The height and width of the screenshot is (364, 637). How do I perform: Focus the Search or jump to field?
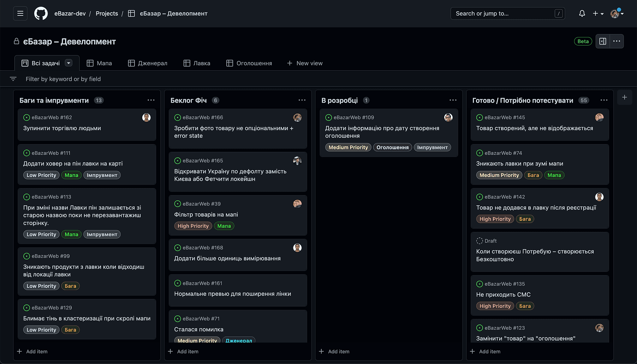pos(508,13)
